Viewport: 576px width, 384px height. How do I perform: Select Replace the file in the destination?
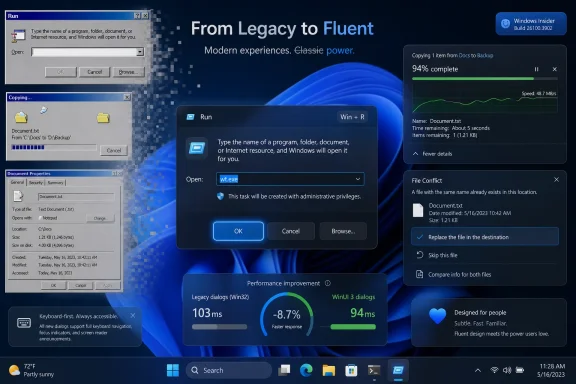tap(485, 237)
